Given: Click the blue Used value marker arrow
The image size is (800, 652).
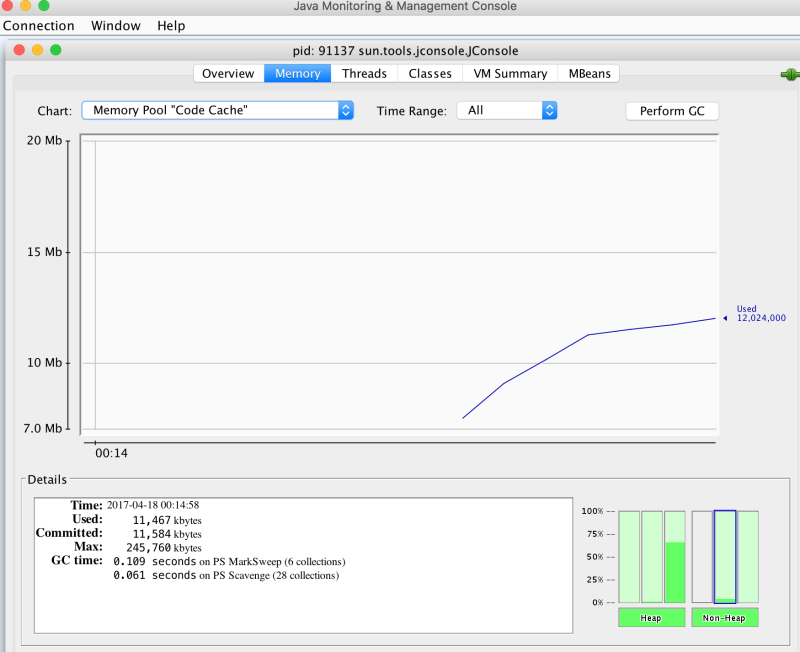Looking at the screenshot, I should click(x=725, y=318).
